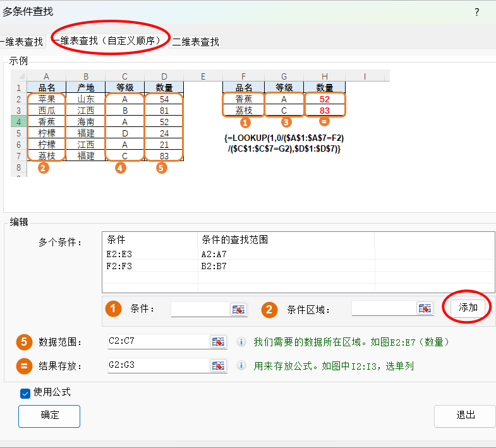The width and height of the screenshot is (496, 448).
Task: Click the info icon next to 结果存放 hint
Action: [x=241, y=366]
